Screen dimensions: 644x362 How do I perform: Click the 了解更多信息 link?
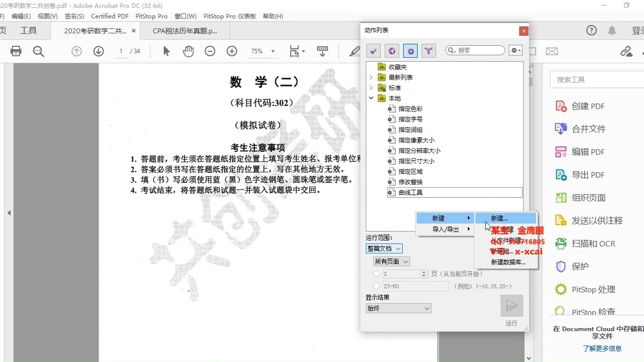point(602,349)
